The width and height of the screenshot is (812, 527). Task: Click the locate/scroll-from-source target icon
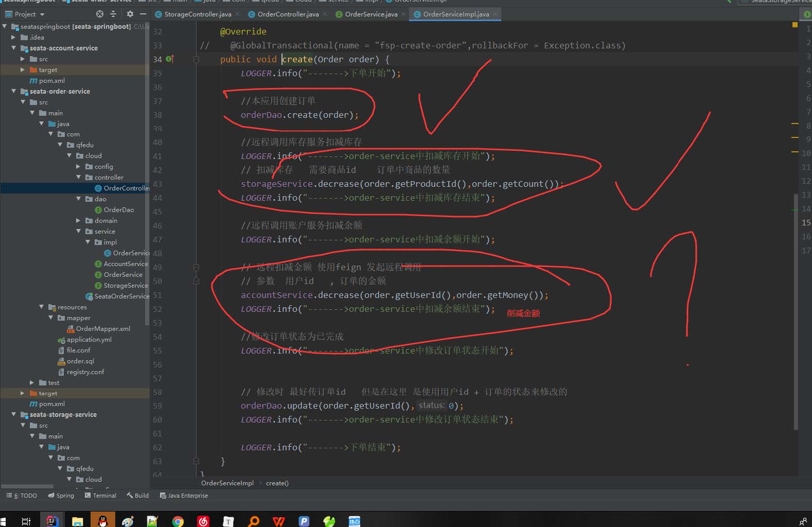coord(100,14)
